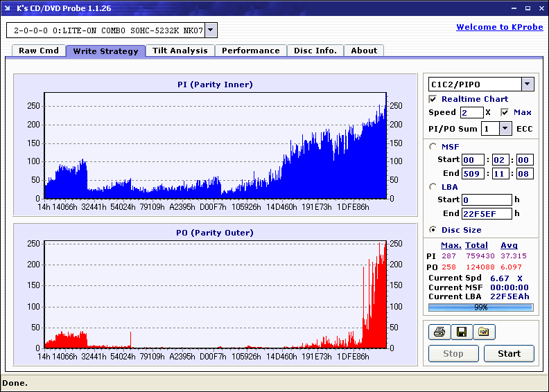Click the 99% progress bar

481,308
